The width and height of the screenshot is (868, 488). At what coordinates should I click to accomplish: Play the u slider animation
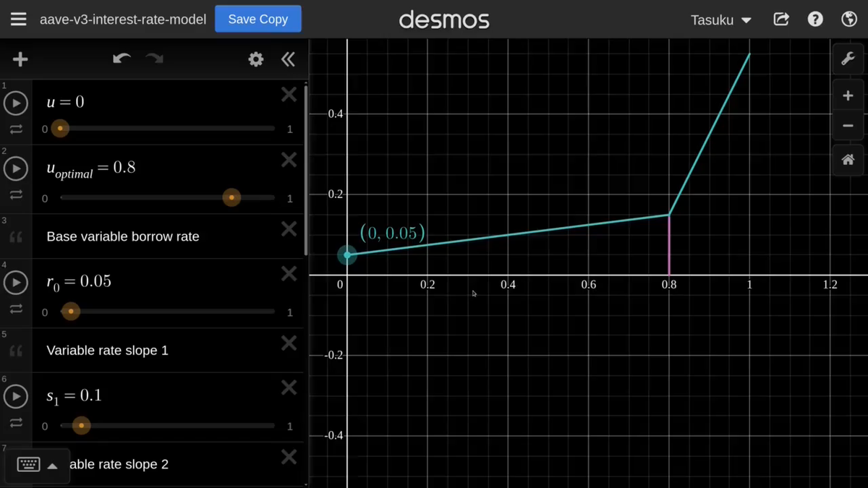pos(16,103)
